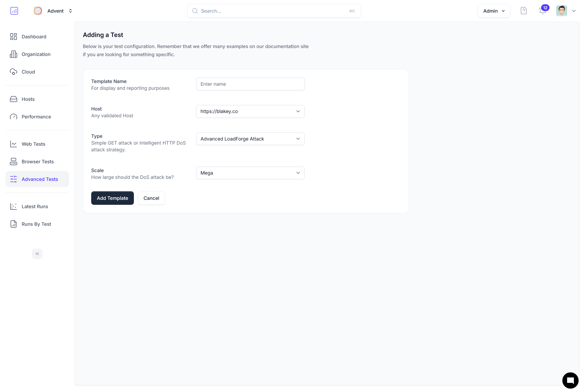Click the Cancel button
The height and width of the screenshot is (392, 582).
pos(151,198)
